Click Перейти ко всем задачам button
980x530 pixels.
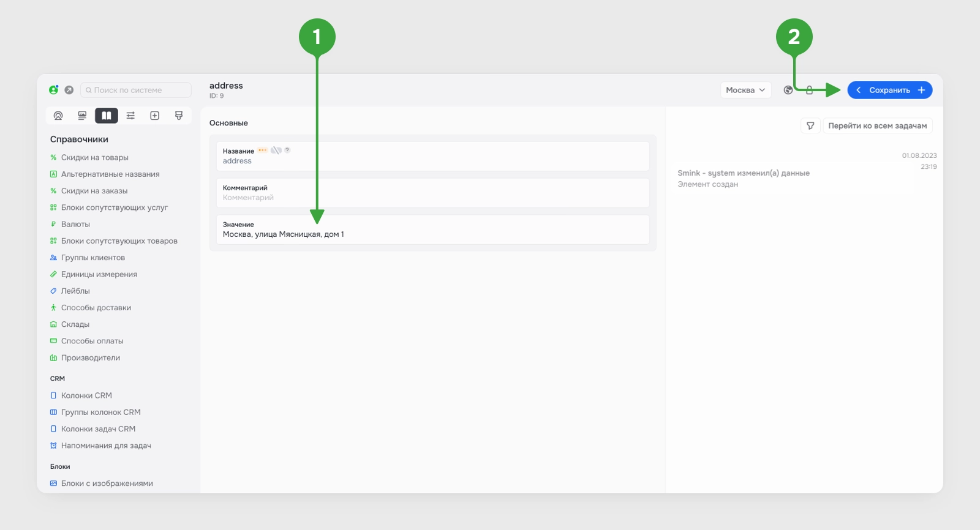tap(877, 125)
